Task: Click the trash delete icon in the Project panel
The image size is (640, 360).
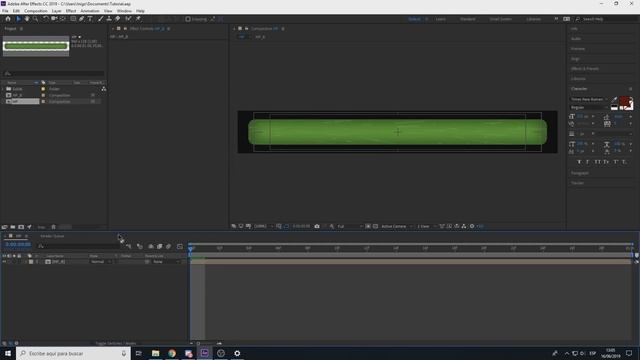Action: (x=53, y=227)
